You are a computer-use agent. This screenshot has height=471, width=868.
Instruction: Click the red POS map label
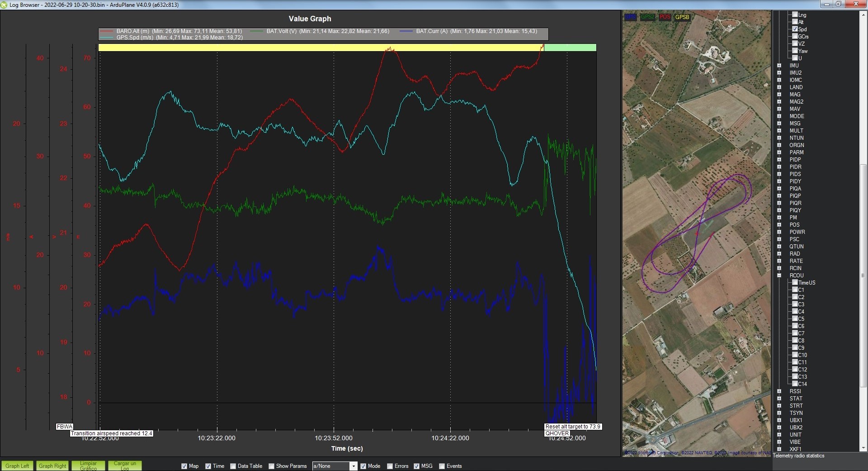pos(665,17)
